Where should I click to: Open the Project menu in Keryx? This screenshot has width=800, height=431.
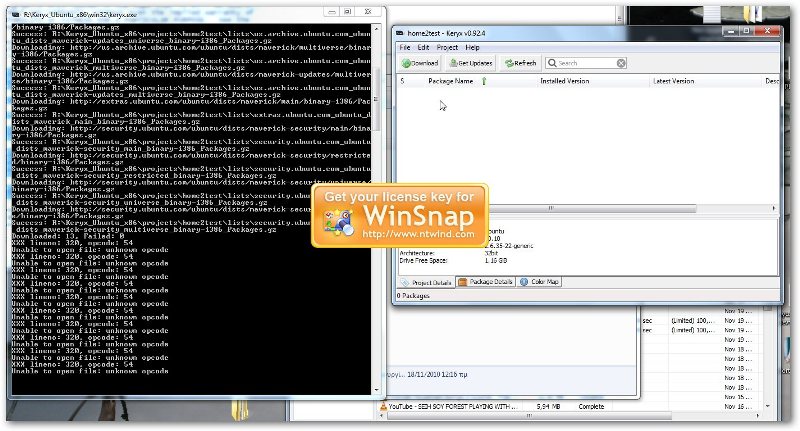[447, 47]
